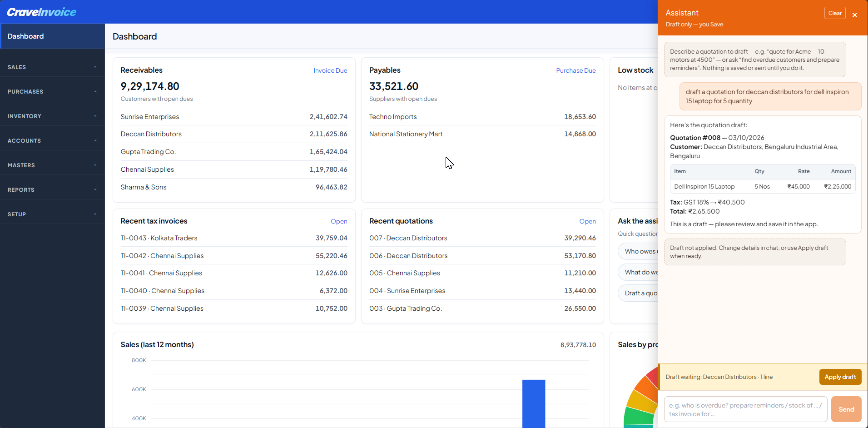Image resolution: width=868 pixels, height=428 pixels.
Task: Open the Invoice Due link
Action: (x=330, y=70)
